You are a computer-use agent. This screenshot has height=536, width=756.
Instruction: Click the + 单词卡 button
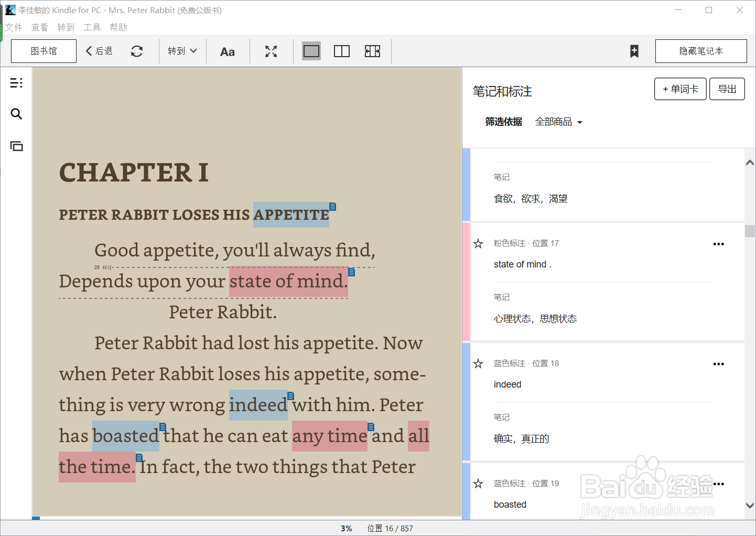click(x=681, y=89)
